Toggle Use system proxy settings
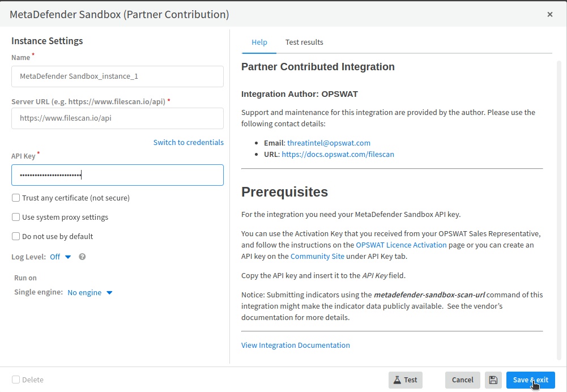 tap(16, 217)
